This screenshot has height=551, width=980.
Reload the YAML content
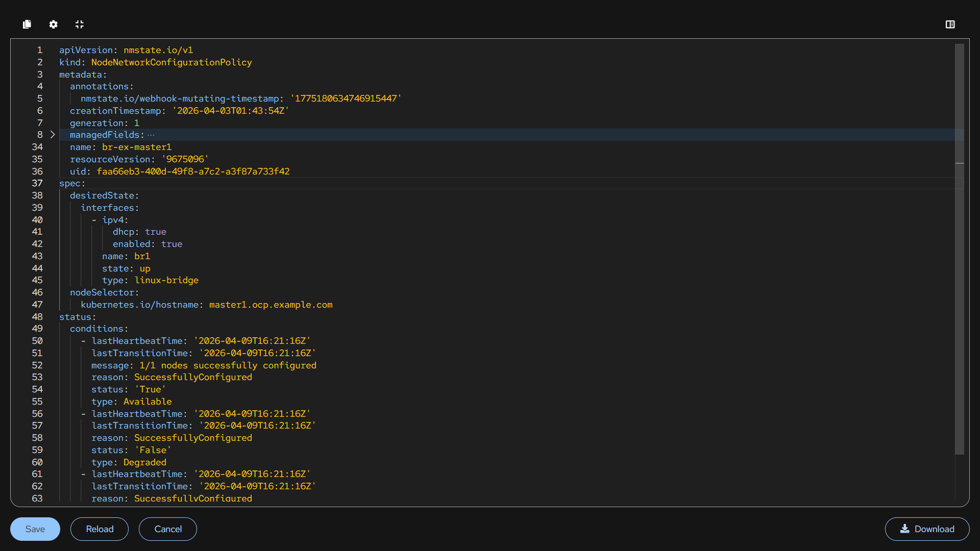tap(100, 529)
